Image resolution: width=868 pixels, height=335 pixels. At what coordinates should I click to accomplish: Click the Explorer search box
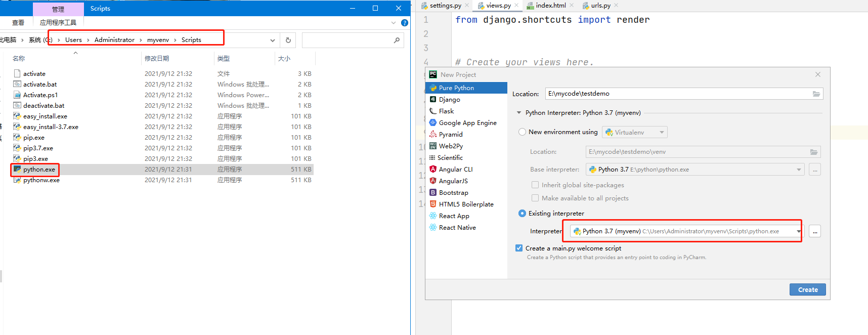[x=353, y=40]
